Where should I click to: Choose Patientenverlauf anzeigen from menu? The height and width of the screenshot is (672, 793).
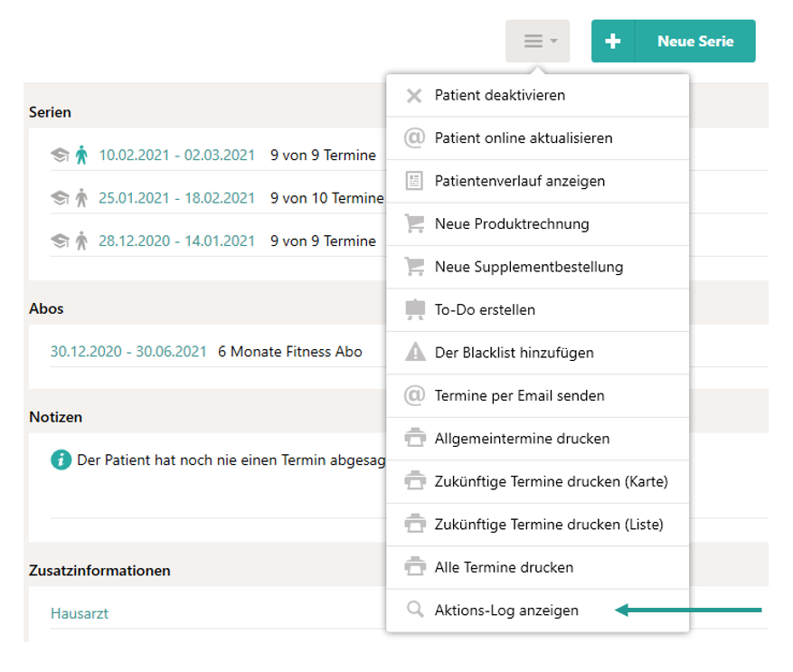519,181
